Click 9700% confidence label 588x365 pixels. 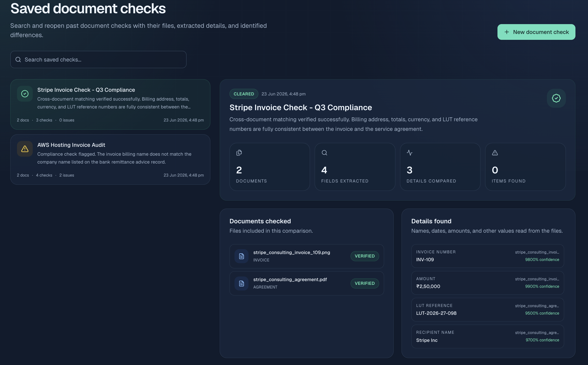[542, 340]
